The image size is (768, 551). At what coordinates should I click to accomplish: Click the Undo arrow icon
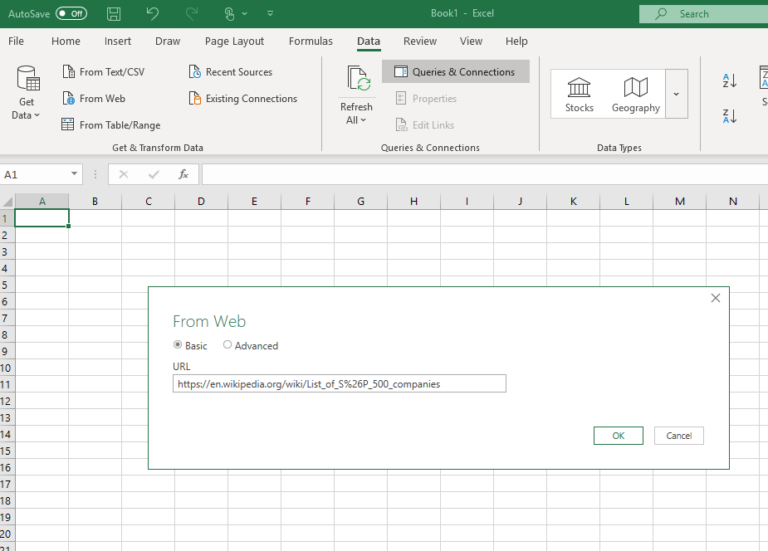[152, 14]
